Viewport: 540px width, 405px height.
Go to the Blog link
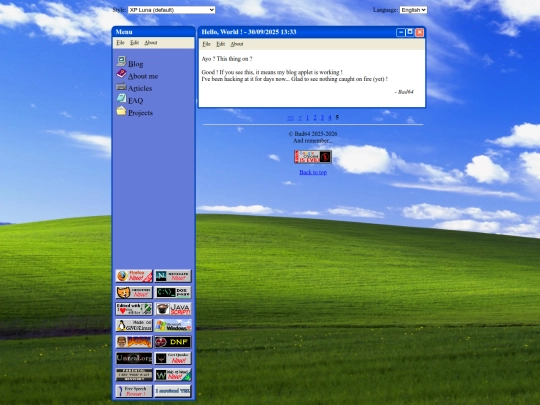(x=136, y=64)
